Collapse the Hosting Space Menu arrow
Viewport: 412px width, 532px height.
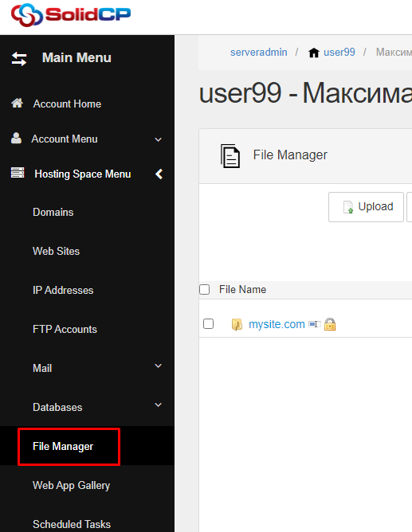pyautogui.click(x=159, y=174)
